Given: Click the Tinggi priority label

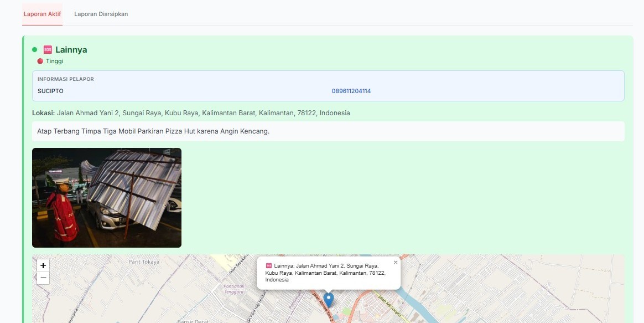Looking at the screenshot, I should [x=54, y=61].
